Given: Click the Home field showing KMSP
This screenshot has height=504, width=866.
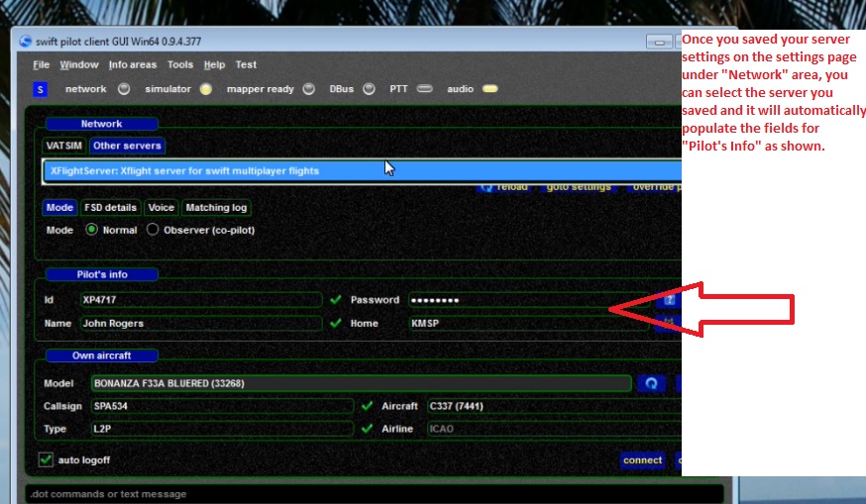Looking at the screenshot, I should (528, 323).
